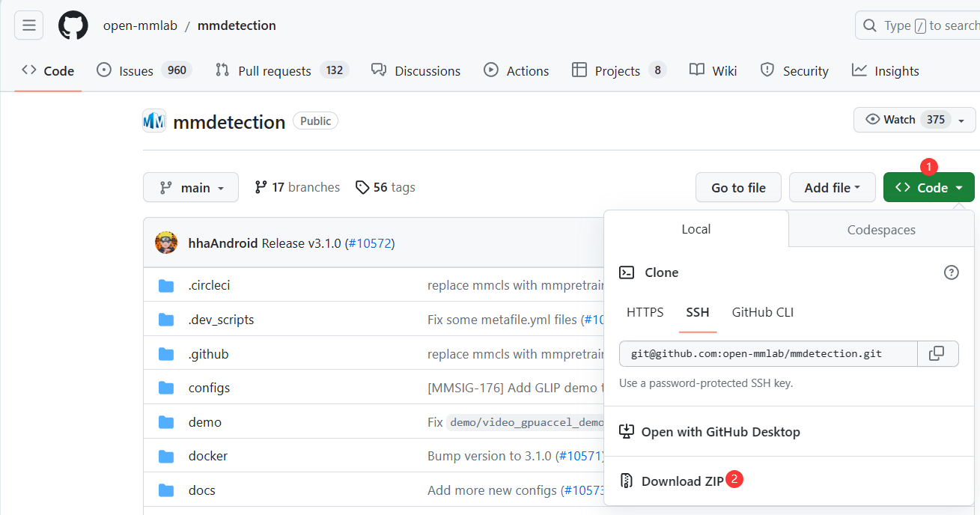Open the Projects tab
The image size is (980, 515).
(x=619, y=70)
